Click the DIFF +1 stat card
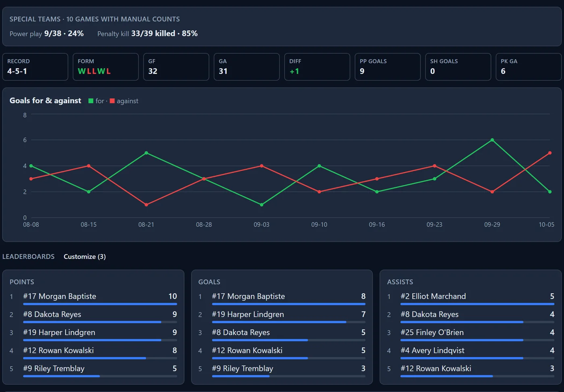Viewport: 564px width, 392px height. click(317, 67)
